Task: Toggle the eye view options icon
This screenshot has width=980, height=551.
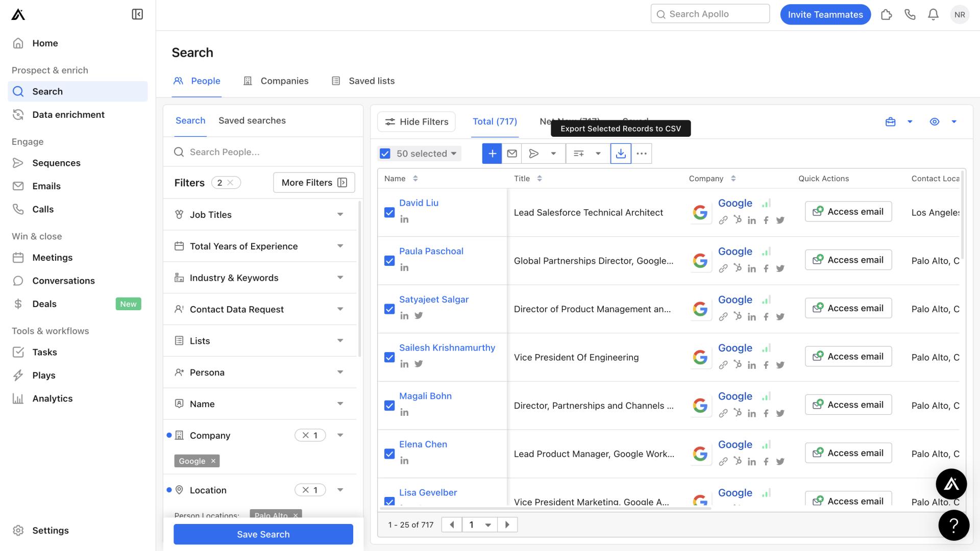Action: (935, 121)
